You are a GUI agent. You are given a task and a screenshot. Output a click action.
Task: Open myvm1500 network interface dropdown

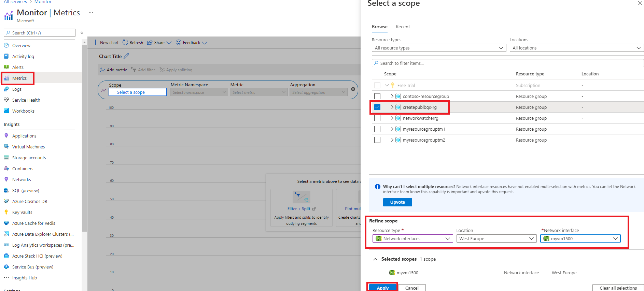[x=580, y=238]
